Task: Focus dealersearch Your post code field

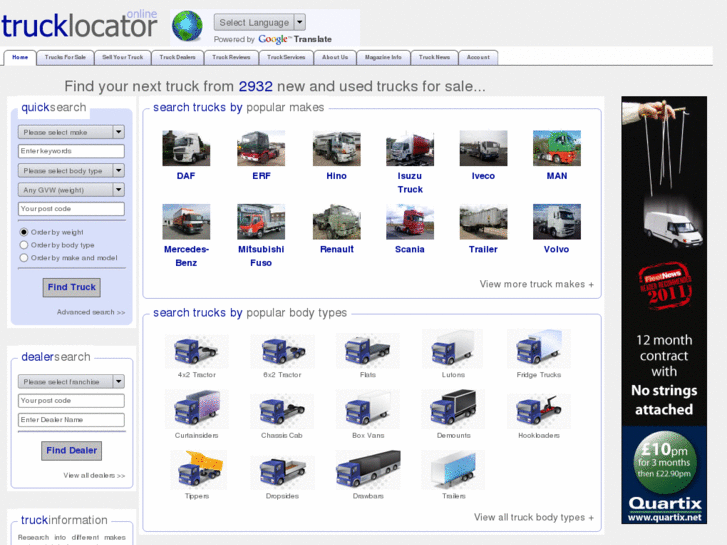Action: (x=71, y=401)
